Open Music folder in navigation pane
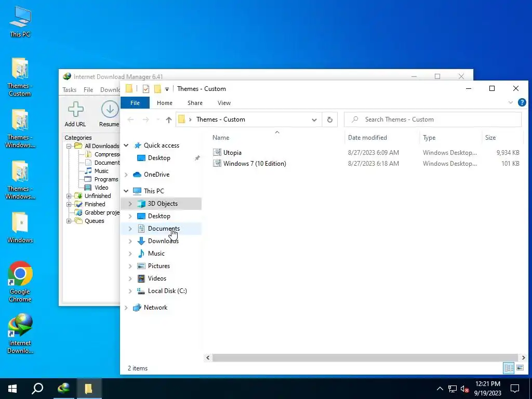532x399 pixels. pyautogui.click(x=156, y=254)
